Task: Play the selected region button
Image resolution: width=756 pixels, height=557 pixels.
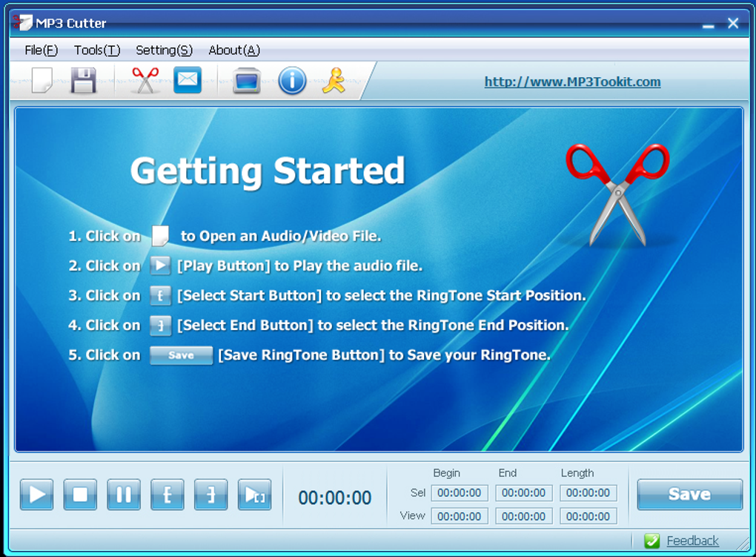Action: click(254, 495)
